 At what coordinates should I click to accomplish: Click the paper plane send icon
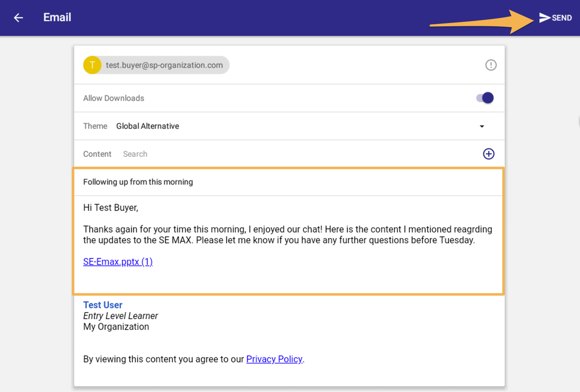pyautogui.click(x=545, y=18)
